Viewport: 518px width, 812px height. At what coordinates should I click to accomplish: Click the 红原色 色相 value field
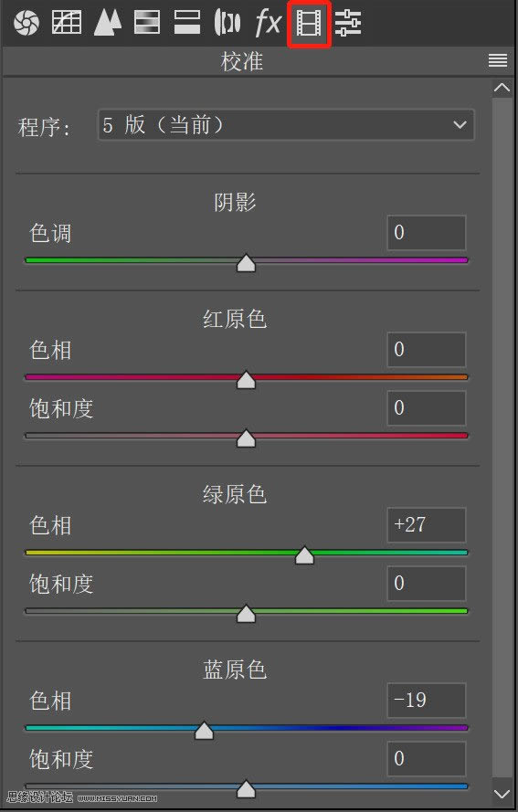427,350
